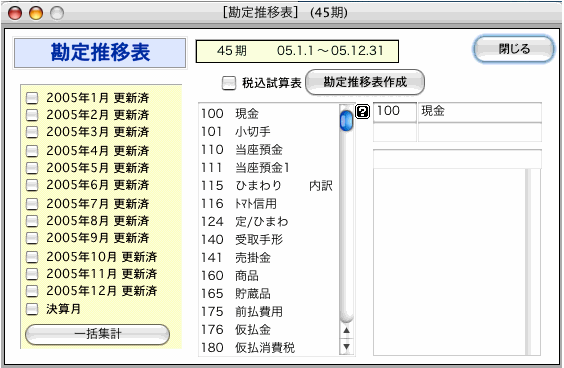Viewport: 564px width, 368px height.
Task: Click the yellow minimize window button
Action: tap(36, 14)
